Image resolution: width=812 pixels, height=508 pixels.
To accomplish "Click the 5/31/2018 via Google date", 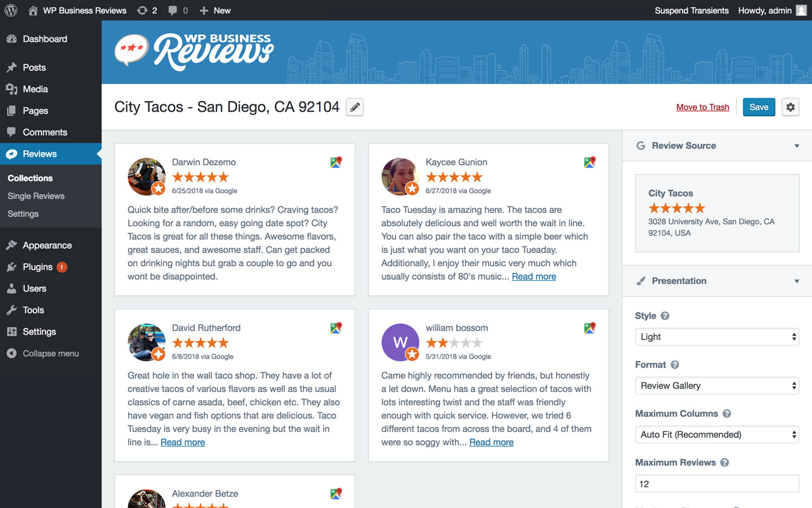I will coord(458,357).
